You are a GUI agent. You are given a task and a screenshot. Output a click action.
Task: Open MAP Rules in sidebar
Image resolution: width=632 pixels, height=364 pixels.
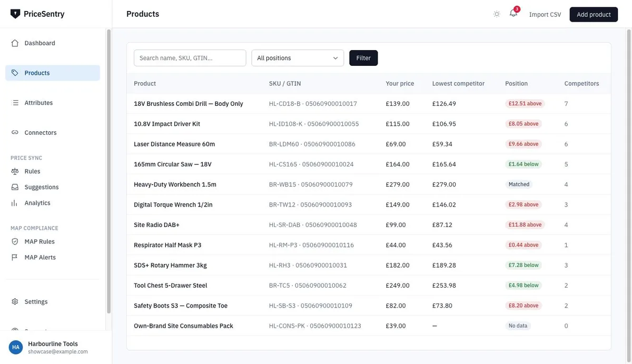(53, 241)
